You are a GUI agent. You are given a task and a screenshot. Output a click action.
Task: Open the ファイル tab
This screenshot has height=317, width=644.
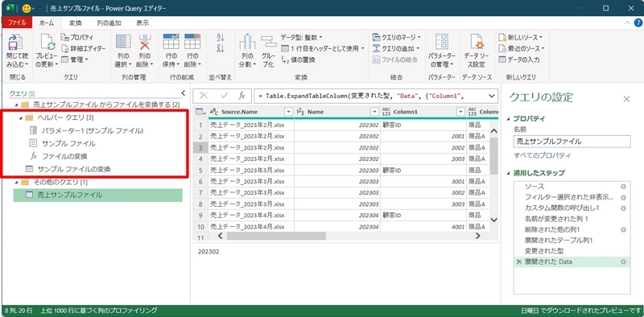coord(17,23)
